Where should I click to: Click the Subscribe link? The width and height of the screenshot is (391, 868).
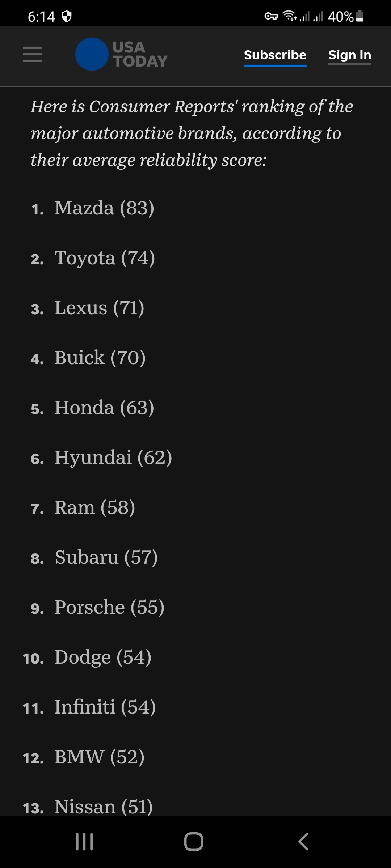tap(275, 55)
